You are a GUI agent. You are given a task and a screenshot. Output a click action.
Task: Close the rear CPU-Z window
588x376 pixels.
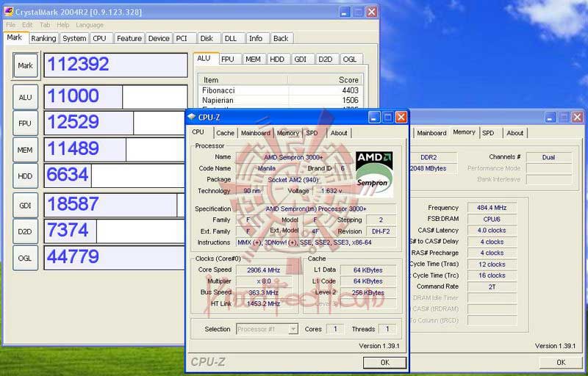[x=577, y=117]
